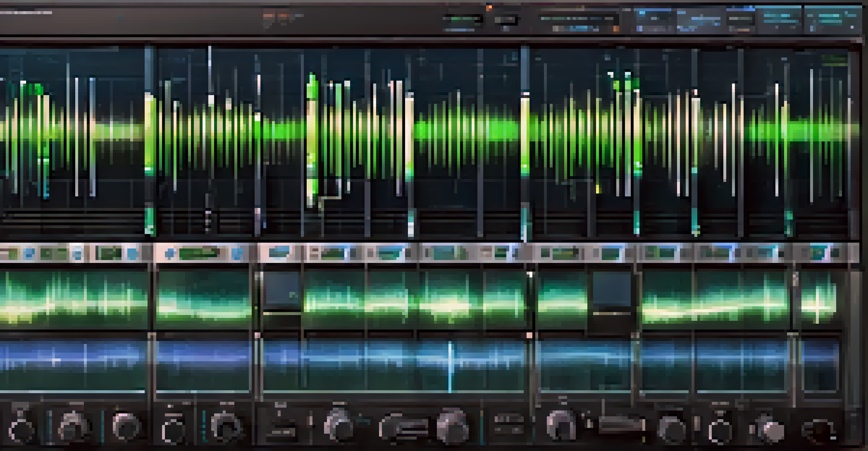Select the first dark empty clip in the green track

tap(283, 290)
